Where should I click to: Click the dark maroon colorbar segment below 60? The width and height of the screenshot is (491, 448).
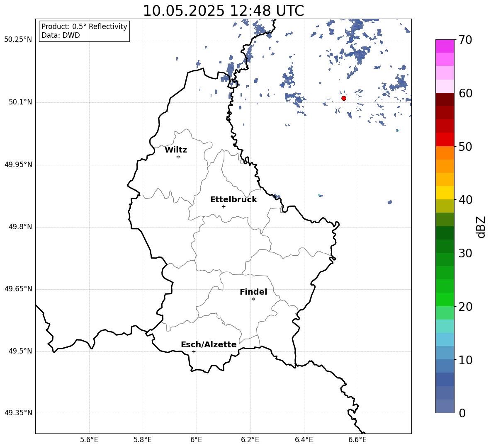pyautogui.click(x=445, y=99)
